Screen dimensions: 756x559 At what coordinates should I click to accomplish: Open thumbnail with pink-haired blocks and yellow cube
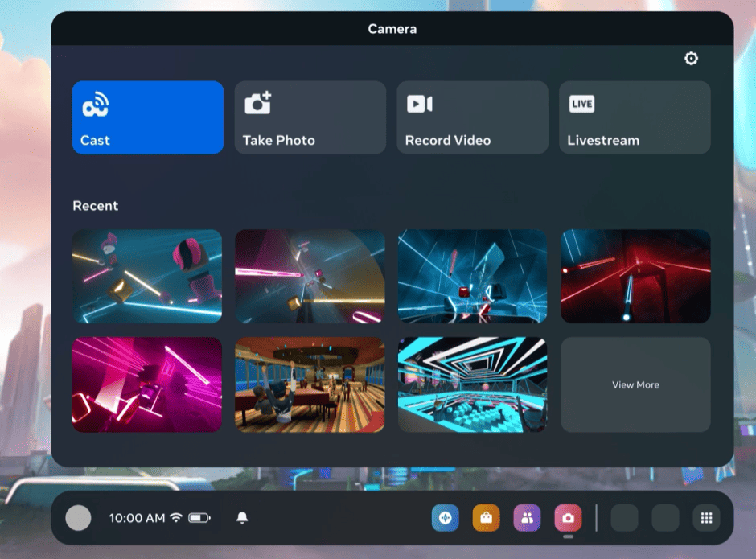tap(147, 277)
